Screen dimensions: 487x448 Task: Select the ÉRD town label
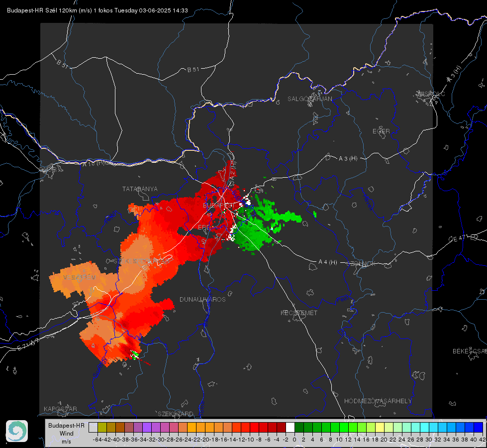pyautogui.click(x=204, y=227)
